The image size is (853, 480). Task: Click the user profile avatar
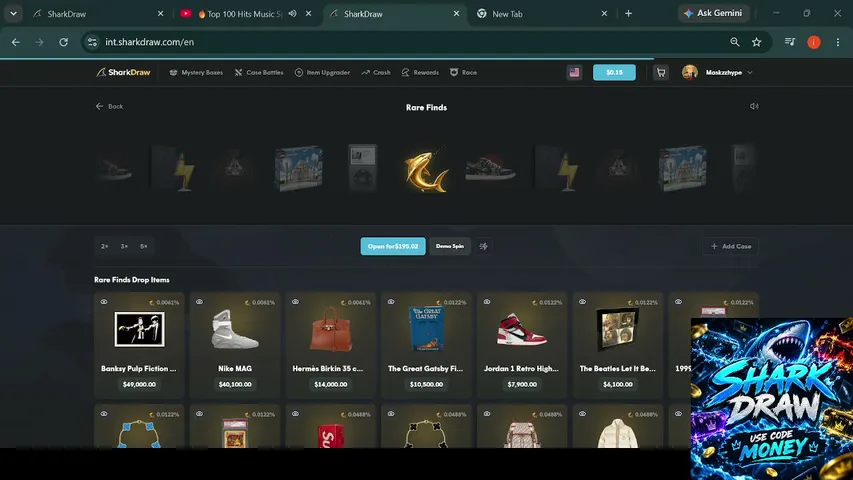[x=689, y=72]
